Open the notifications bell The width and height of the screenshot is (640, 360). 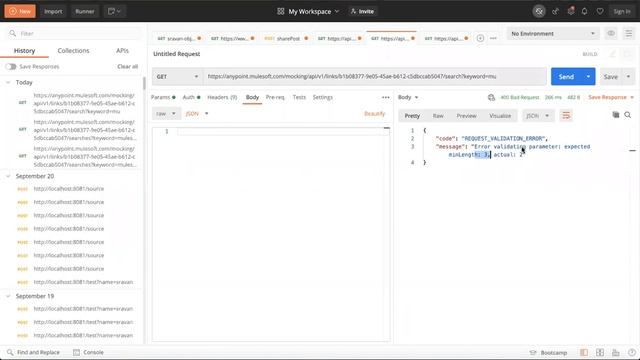coord(584,11)
